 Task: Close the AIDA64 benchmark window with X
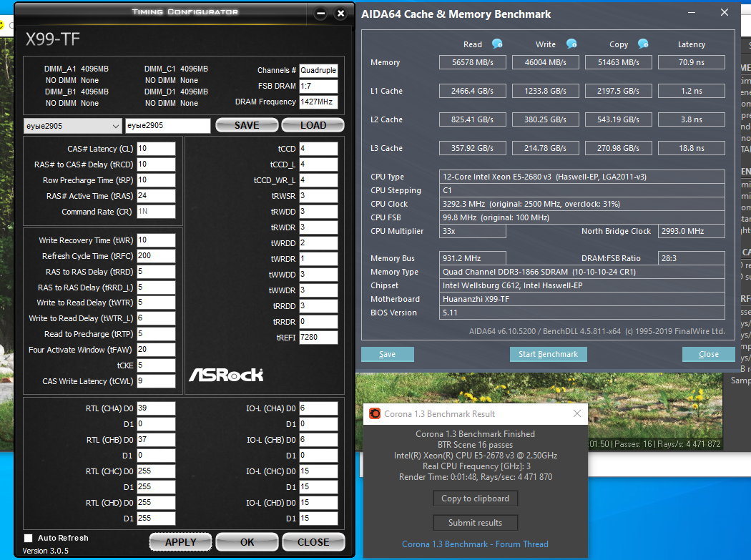coord(724,13)
